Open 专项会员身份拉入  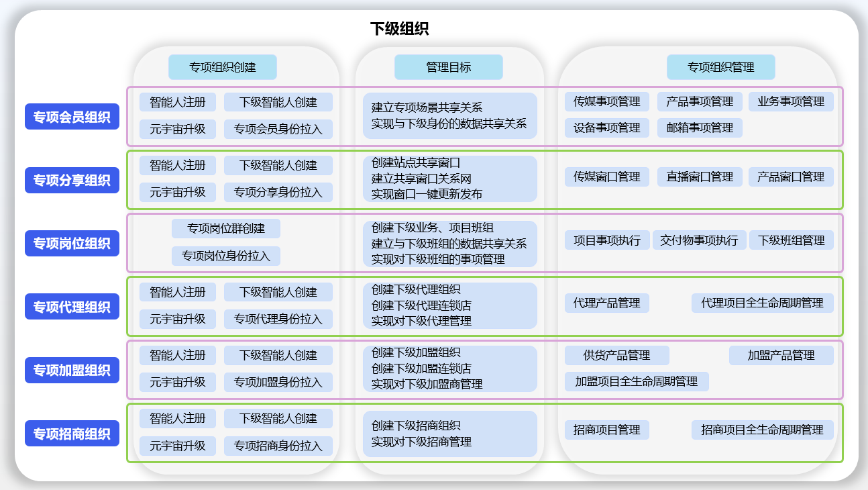tap(278, 129)
